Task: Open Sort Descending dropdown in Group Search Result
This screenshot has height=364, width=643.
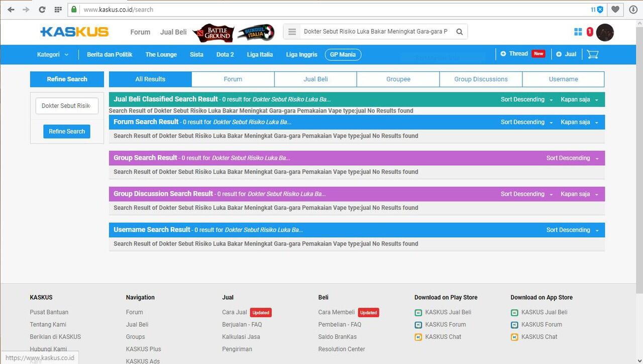Action: [x=573, y=158]
